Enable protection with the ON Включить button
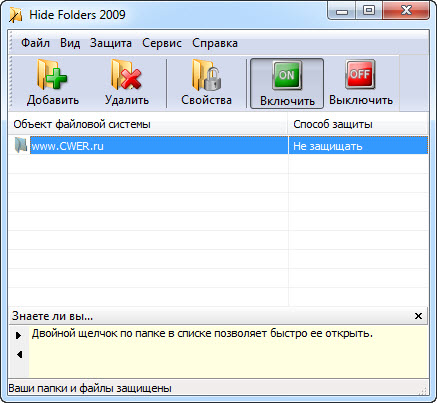Viewport: 437px width, 403px height. click(x=287, y=83)
